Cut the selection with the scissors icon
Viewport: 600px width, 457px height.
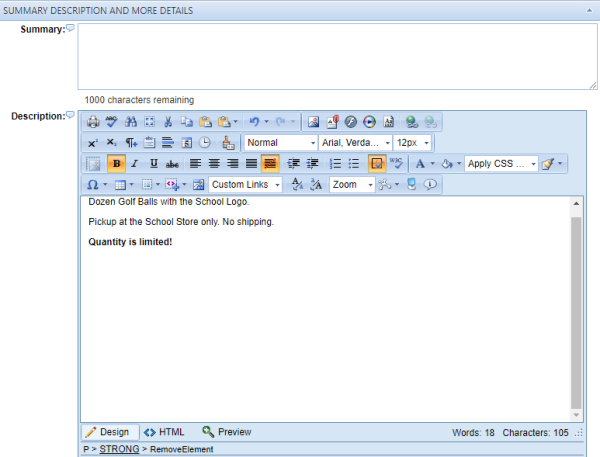point(168,122)
